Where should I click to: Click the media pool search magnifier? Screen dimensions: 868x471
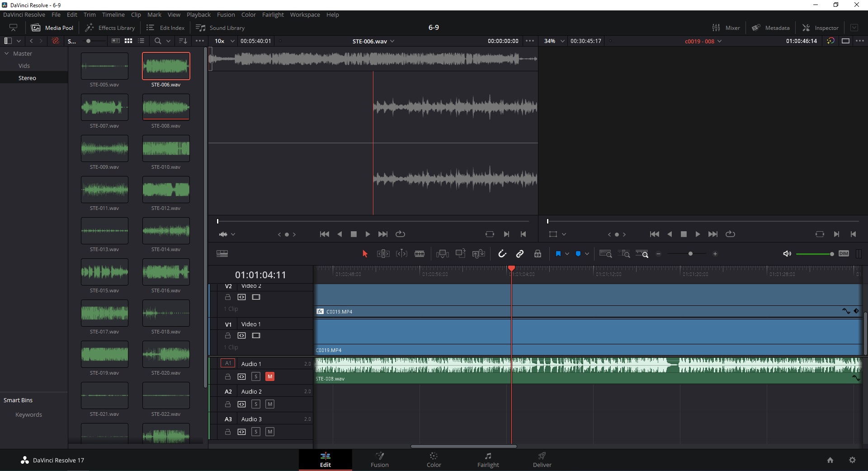(157, 41)
